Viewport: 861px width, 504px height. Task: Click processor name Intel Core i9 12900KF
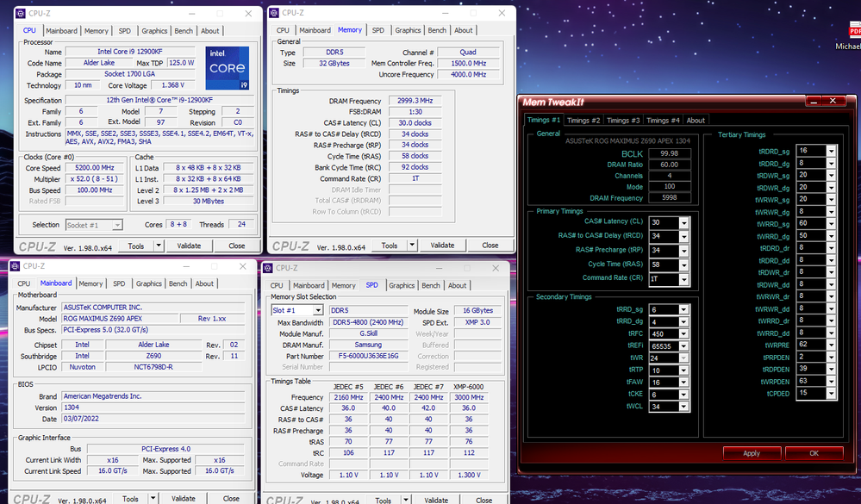point(129,52)
